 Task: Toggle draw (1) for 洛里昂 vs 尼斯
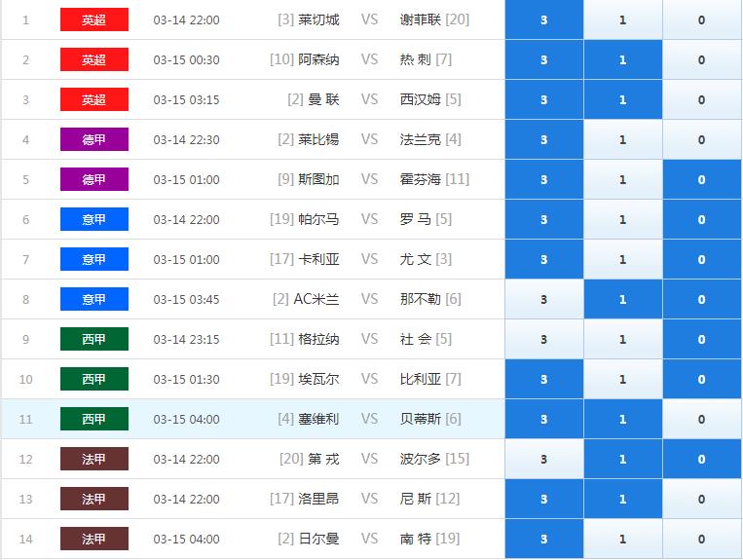(x=622, y=499)
